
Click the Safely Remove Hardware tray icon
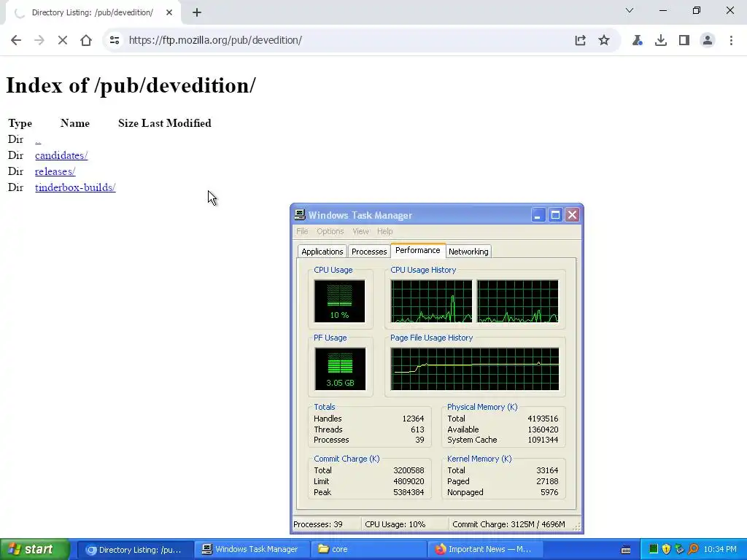click(x=679, y=549)
